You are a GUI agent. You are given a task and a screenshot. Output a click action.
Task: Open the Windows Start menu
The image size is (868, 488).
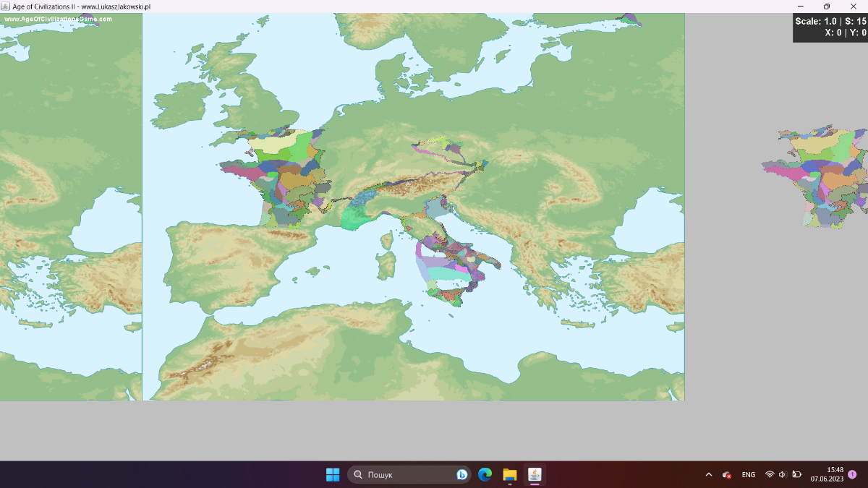pyautogui.click(x=333, y=474)
